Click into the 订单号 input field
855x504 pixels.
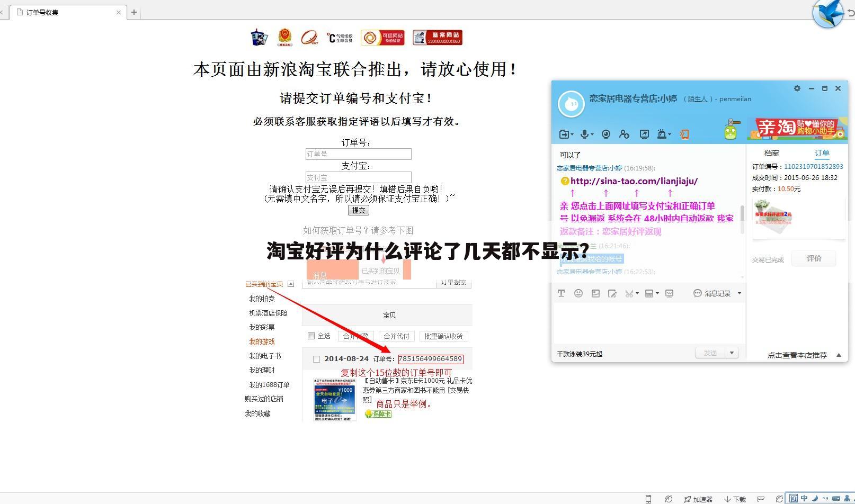point(359,154)
